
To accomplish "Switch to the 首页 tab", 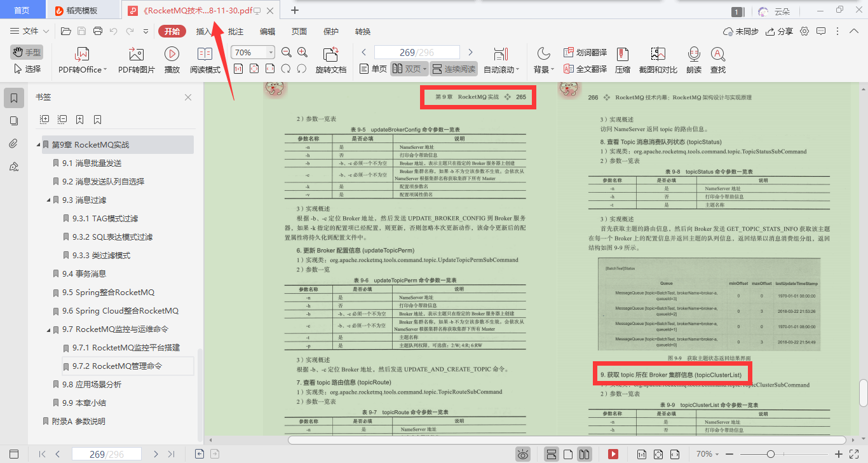I will pos(22,10).
